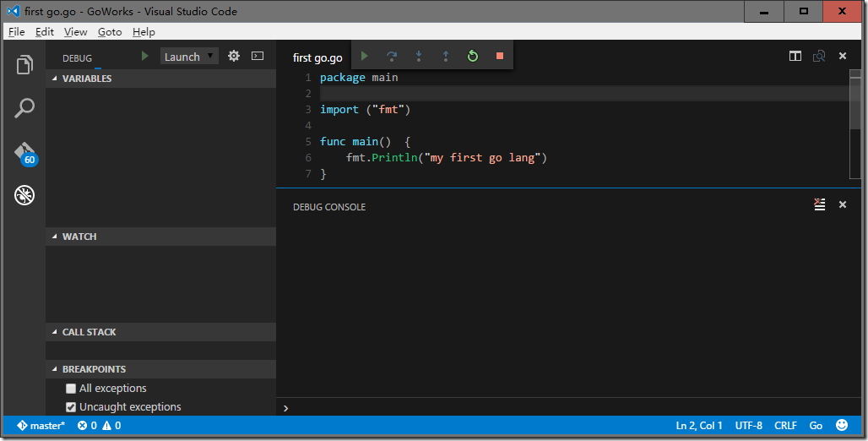Open the Search view icon
Screen dimensions: 868x441
(24, 108)
